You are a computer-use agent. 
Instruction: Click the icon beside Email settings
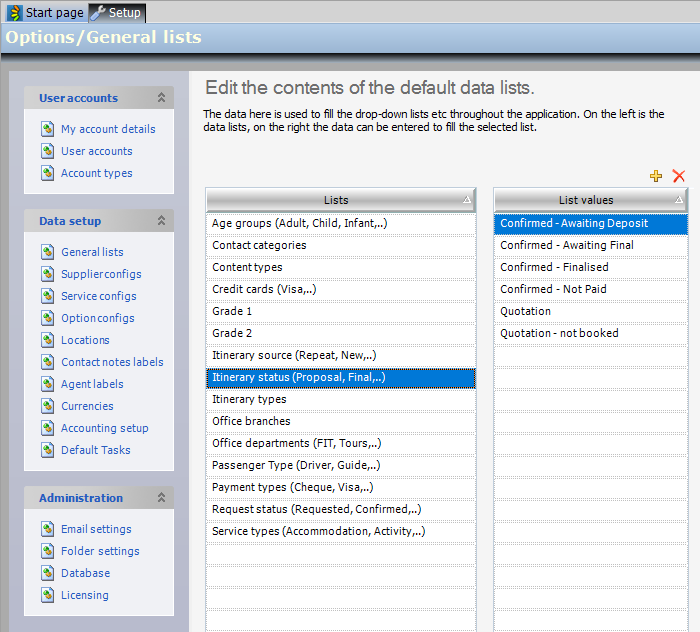click(x=47, y=529)
